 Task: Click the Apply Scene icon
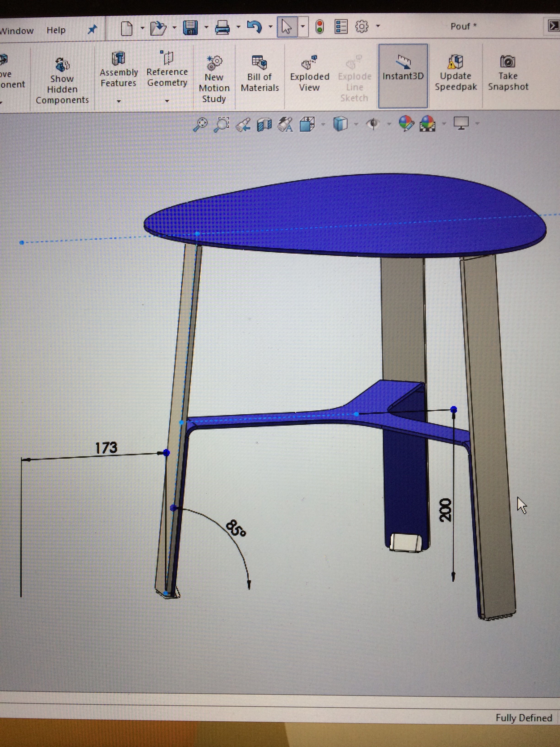click(x=428, y=123)
